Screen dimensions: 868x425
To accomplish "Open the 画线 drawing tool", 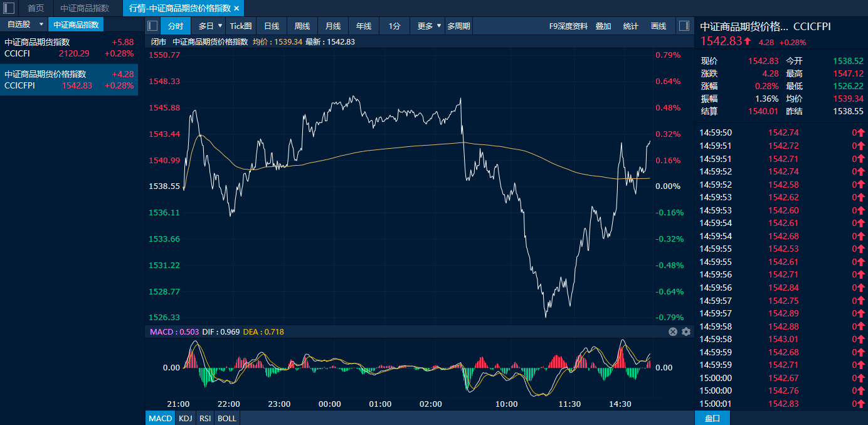I will [x=659, y=26].
